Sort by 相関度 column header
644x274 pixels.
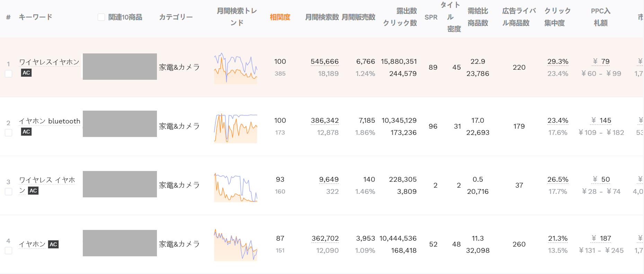point(280,17)
